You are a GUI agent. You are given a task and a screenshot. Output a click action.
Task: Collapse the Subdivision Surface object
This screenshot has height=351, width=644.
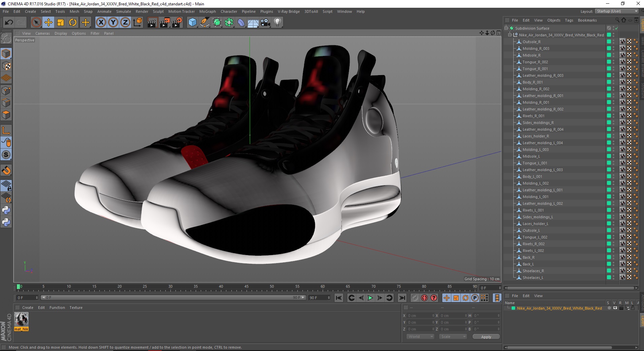[506, 28]
